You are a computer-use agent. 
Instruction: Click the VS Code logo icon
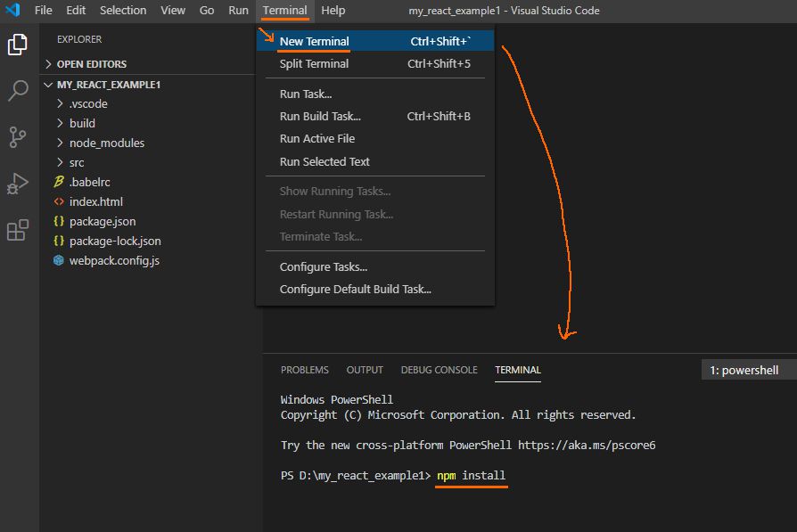pos(12,11)
